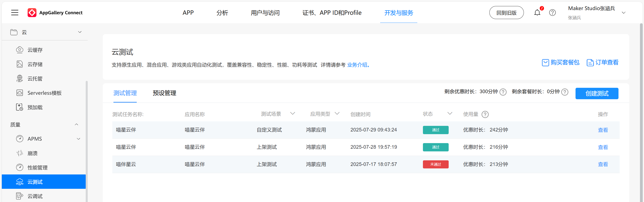Click the 云缓存 sidebar icon
This screenshot has width=644, height=202.
(19, 50)
